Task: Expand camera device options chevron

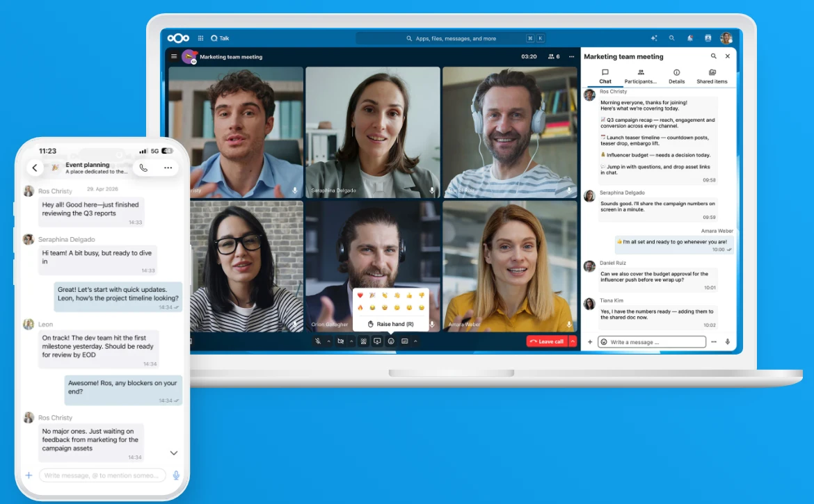Action: pyautogui.click(x=351, y=341)
